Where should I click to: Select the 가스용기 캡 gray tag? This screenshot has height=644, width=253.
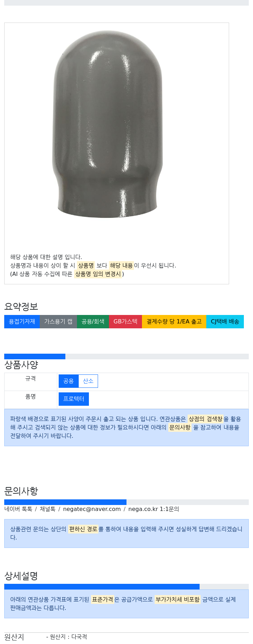tap(58, 322)
